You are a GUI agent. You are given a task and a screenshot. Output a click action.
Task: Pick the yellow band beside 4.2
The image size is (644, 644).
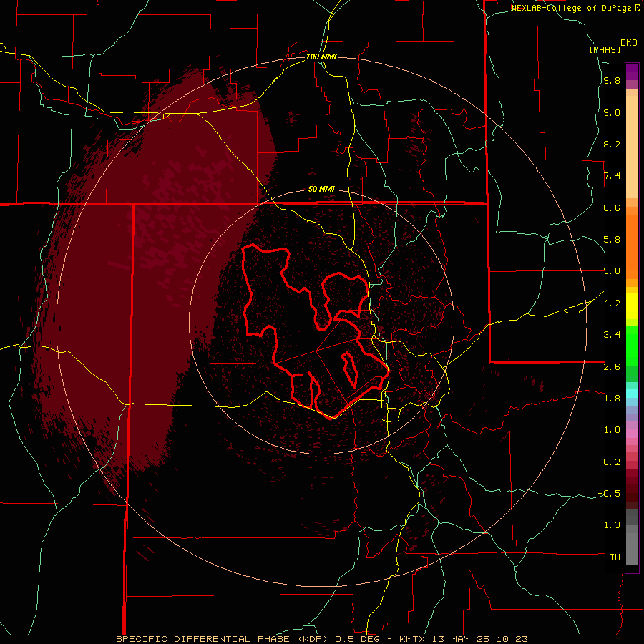[x=632, y=306]
